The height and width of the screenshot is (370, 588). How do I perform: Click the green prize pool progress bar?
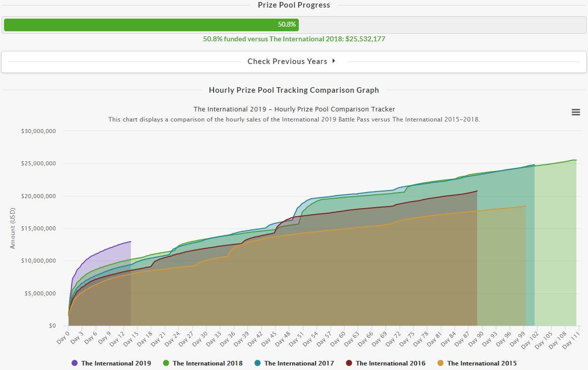tap(151, 25)
